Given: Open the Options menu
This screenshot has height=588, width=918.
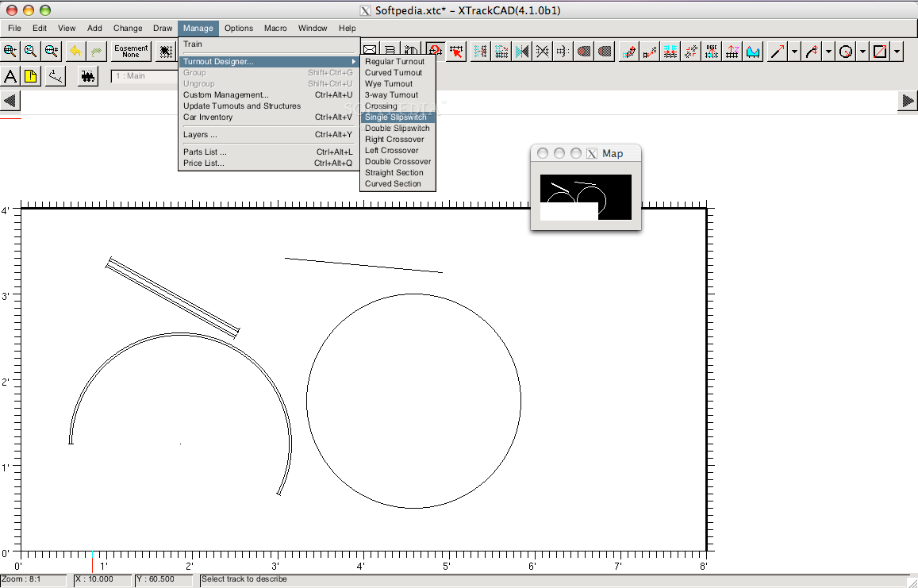Looking at the screenshot, I should pyautogui.click(x=238, y=28).
